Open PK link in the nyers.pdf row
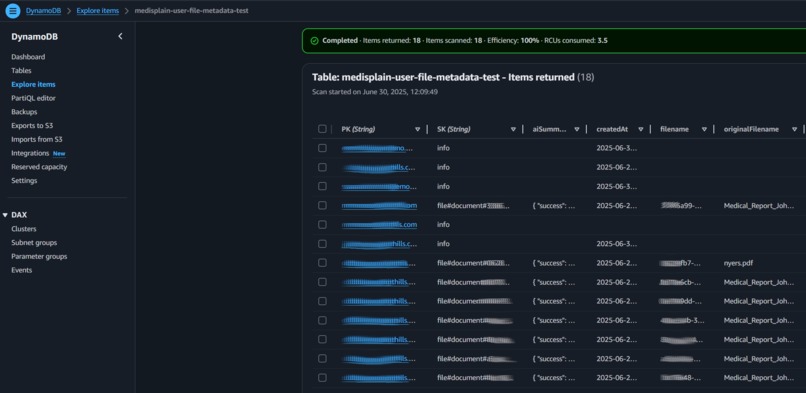Viewport: 806px width, 393px height. coord(378,263)
